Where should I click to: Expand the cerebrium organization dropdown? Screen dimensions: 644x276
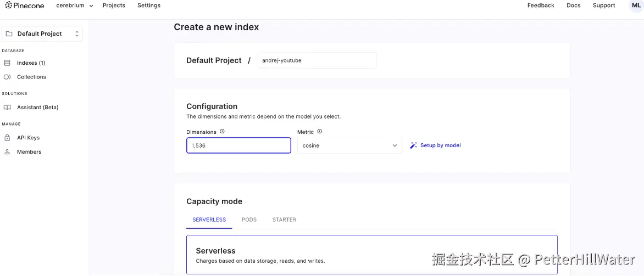click(75, 5)
